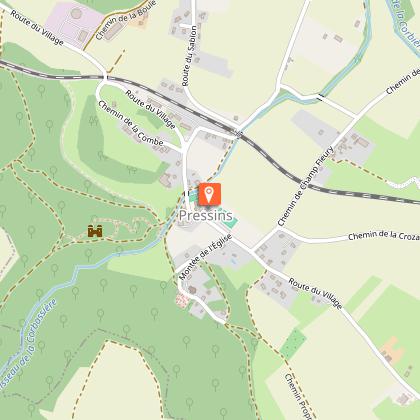Click the railway bridge over the stream
This screenshot has width=420, height=420.
click(x=239, y=133)
